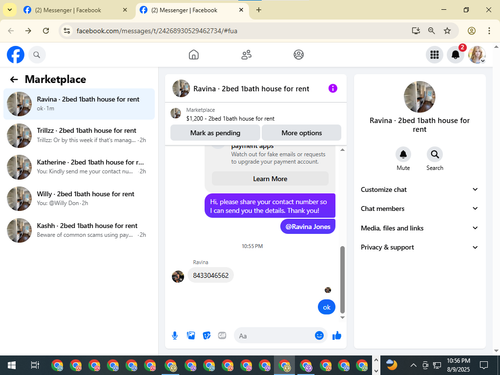Show hidden system tray icons
The height and width of the screenshot is (375, 500).
(413, 365)
